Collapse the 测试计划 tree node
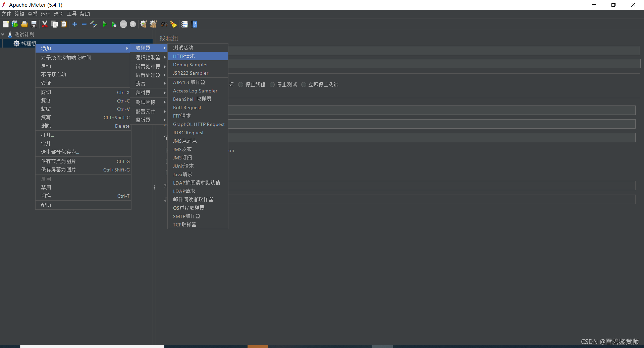The height and width of the screenshot is (348, 644). pyautogui.click(x=3, y=34)
